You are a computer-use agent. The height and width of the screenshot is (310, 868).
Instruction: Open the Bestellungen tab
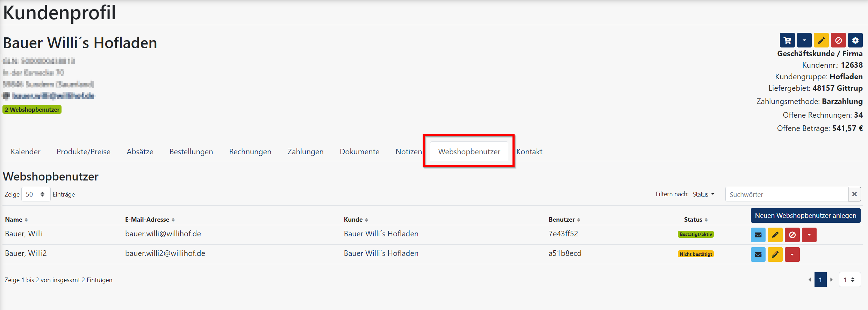coord(191,152)
